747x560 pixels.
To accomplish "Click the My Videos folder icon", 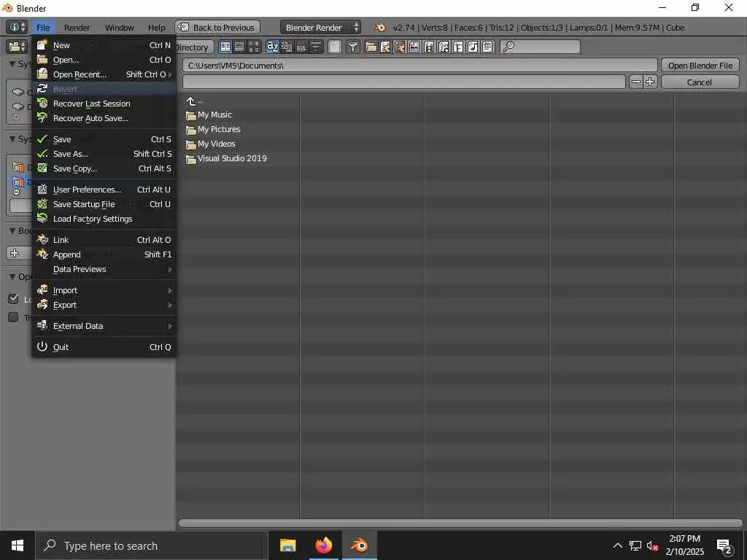I will tap(191, 145).
